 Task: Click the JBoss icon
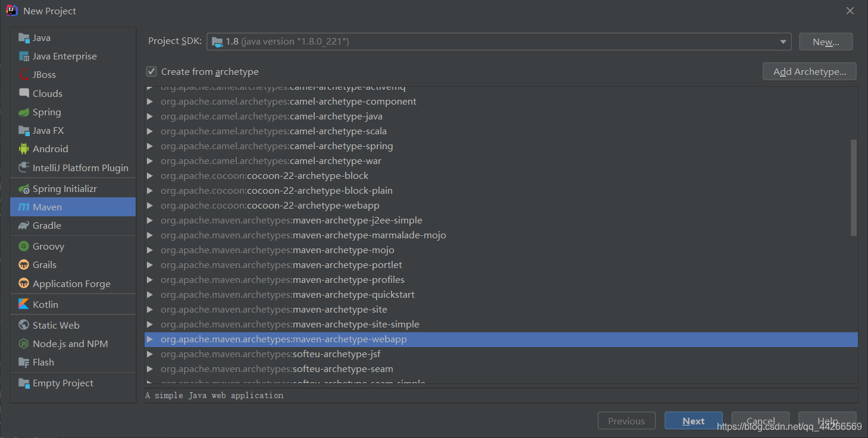[x=24, y=74]
